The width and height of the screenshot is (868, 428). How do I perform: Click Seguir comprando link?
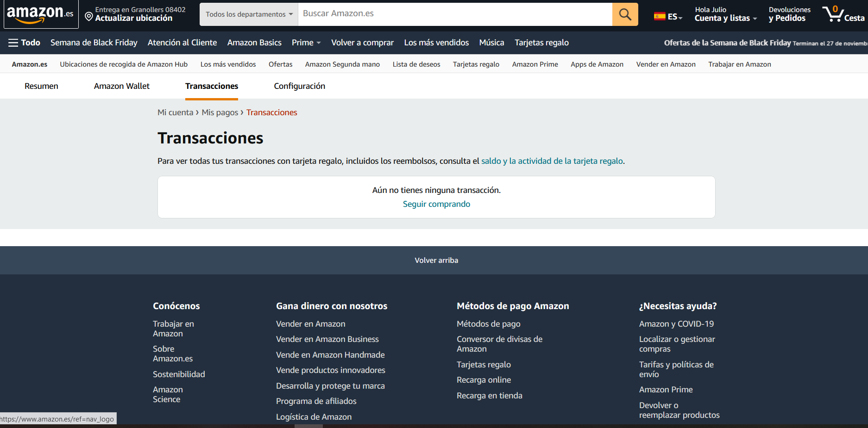coord(436,204)
